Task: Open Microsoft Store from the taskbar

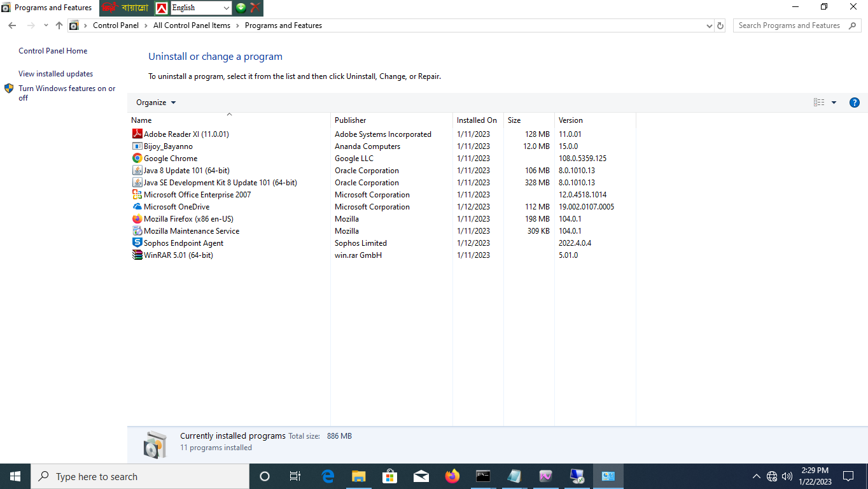Action: 390,476
